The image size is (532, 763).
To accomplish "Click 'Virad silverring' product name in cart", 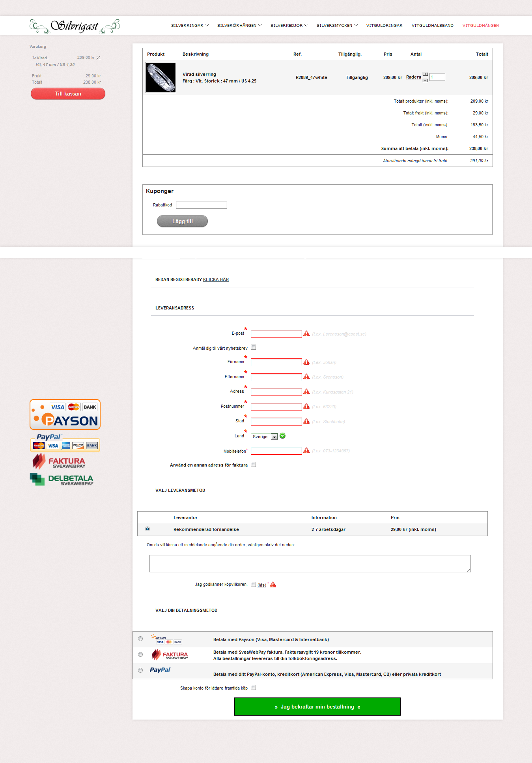I will click(x=199, y=74).
